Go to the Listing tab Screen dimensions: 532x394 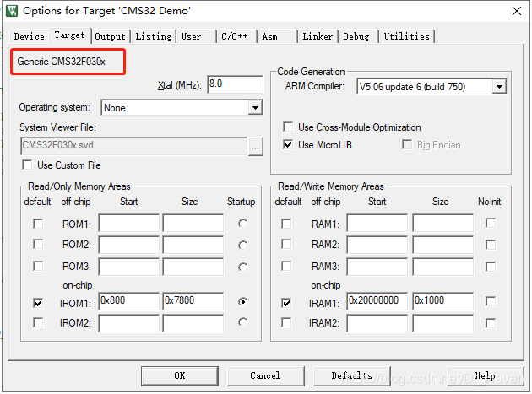[154, 36]
